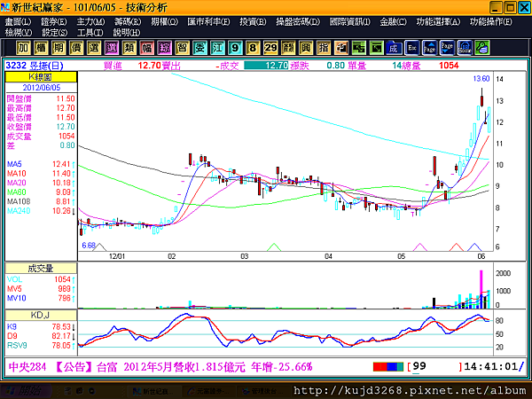This screenshot has width=532, height=399.
Task: Click the cyan 江 toolbar icon
Action: pyautogui.click(x=217, y=48)
